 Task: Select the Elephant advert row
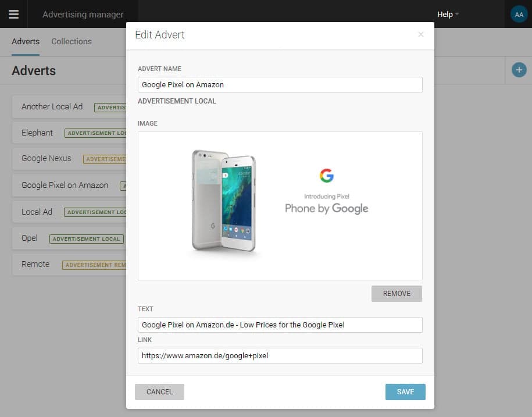tap(69, 133)
